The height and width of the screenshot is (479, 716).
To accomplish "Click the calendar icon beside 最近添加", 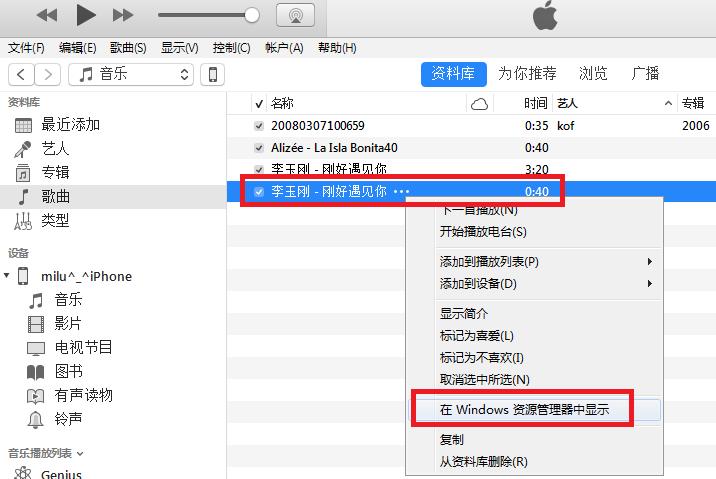I will click(x=23, y=125).
